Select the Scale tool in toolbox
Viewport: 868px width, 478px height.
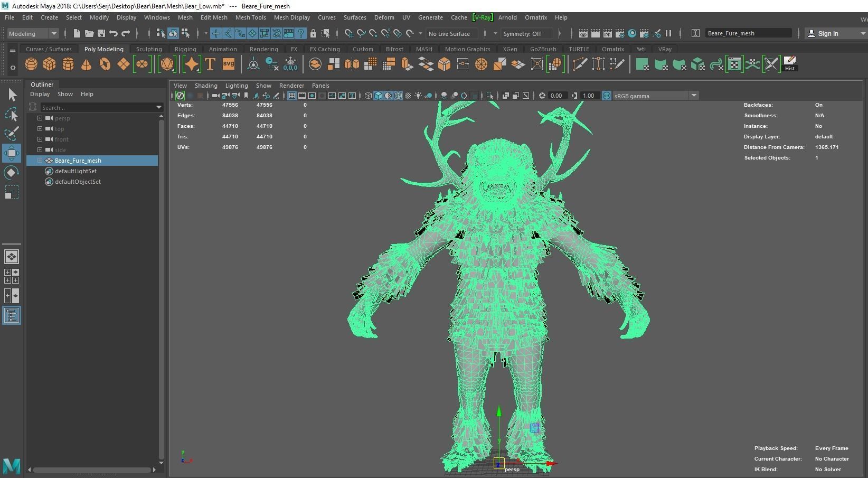(x=12, y=192)
